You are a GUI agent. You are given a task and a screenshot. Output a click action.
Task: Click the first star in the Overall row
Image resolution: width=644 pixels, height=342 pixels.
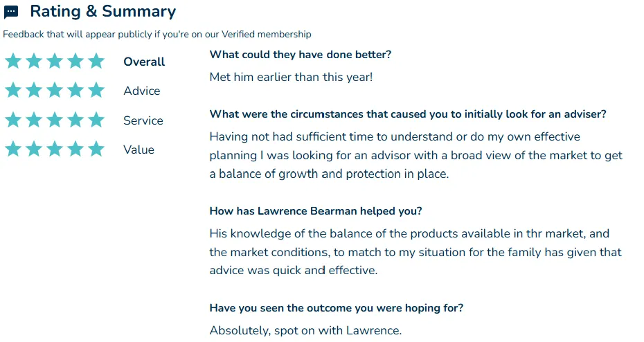pyautogui.click(x=13, y=61)
